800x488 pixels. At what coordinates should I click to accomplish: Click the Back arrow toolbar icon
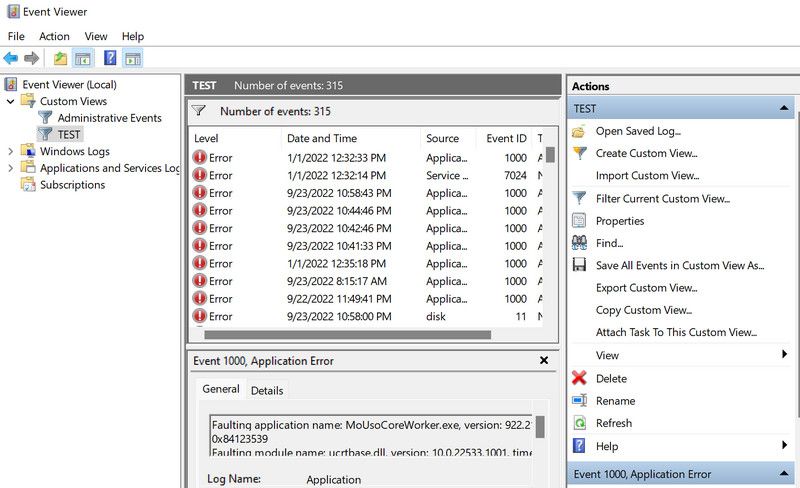[11, 58]
